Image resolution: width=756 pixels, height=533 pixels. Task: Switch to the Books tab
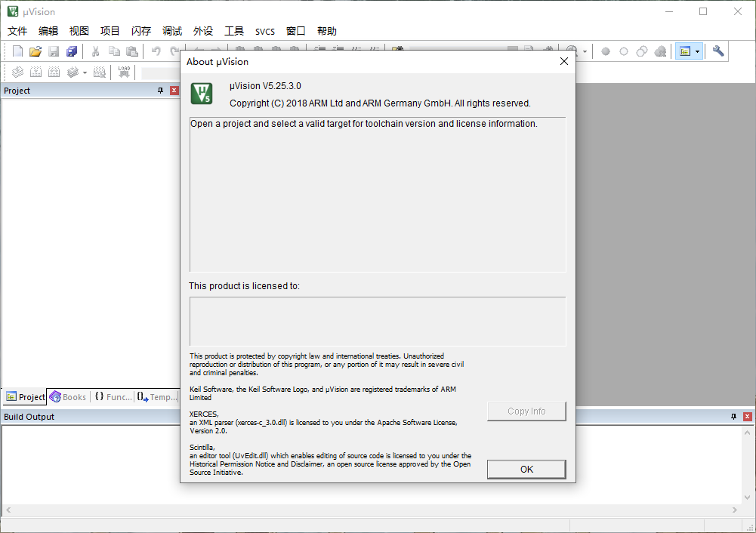point(68,397)
